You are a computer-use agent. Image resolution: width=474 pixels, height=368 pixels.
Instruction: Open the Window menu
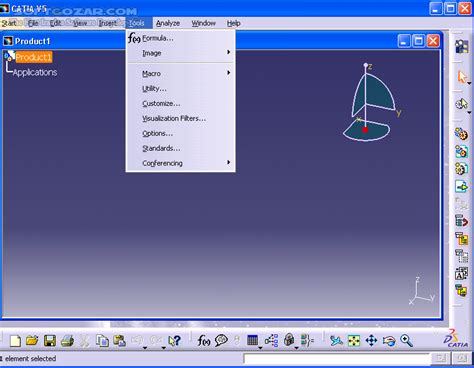(203, 23)
